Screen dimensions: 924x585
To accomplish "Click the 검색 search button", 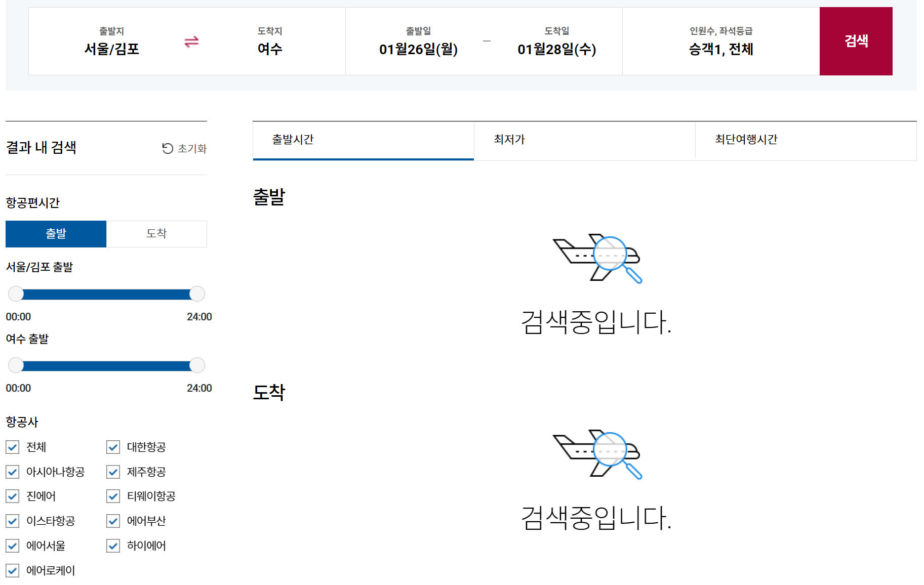I will click(x=856, y=40).
